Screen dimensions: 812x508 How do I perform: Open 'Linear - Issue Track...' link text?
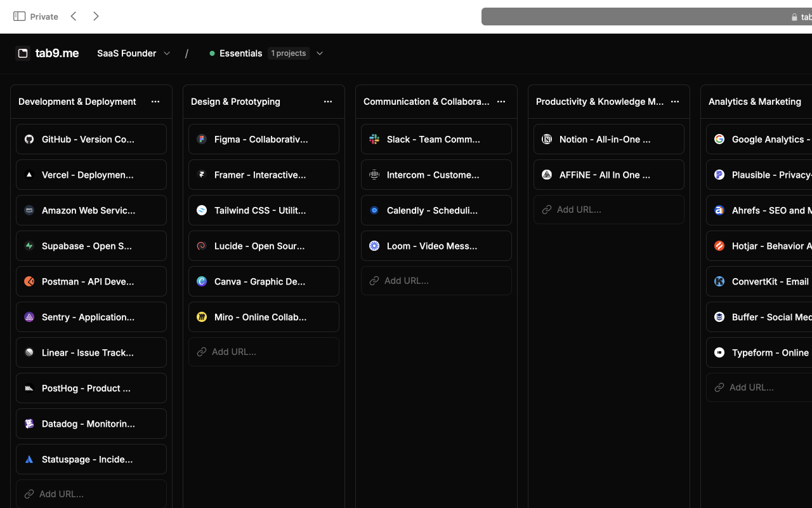click(88, 352)
